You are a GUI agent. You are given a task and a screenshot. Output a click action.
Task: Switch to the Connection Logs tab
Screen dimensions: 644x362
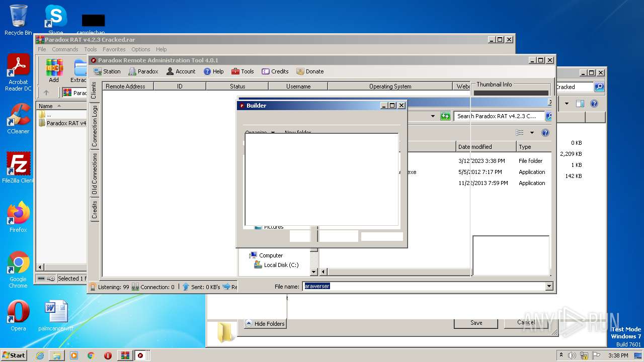click(x=94, y=126)
